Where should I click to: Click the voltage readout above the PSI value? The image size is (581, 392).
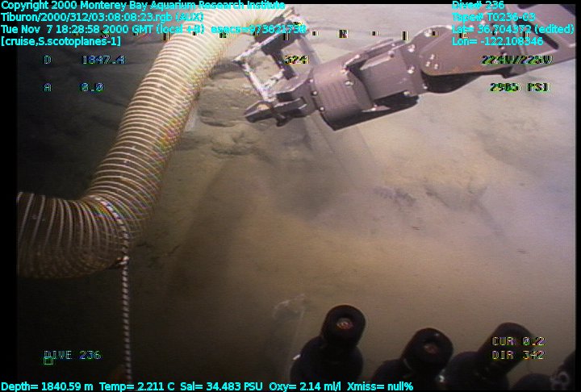(517, 60)
